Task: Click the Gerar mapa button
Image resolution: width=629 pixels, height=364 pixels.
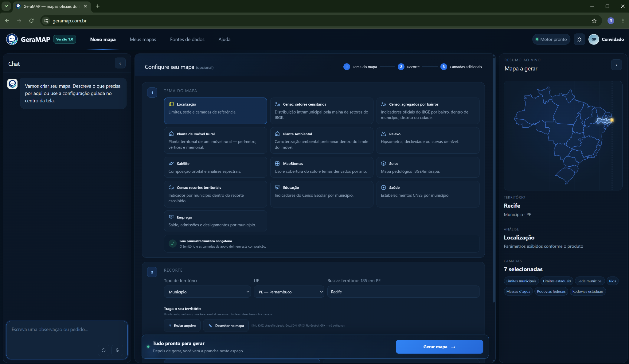Action: pyautogui.click(x=439, y=347)
